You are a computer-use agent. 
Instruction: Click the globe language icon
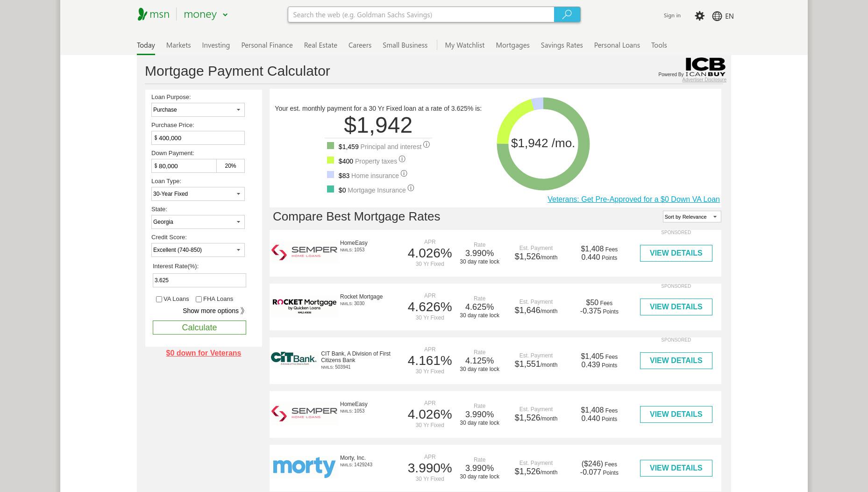pos(717,16)
